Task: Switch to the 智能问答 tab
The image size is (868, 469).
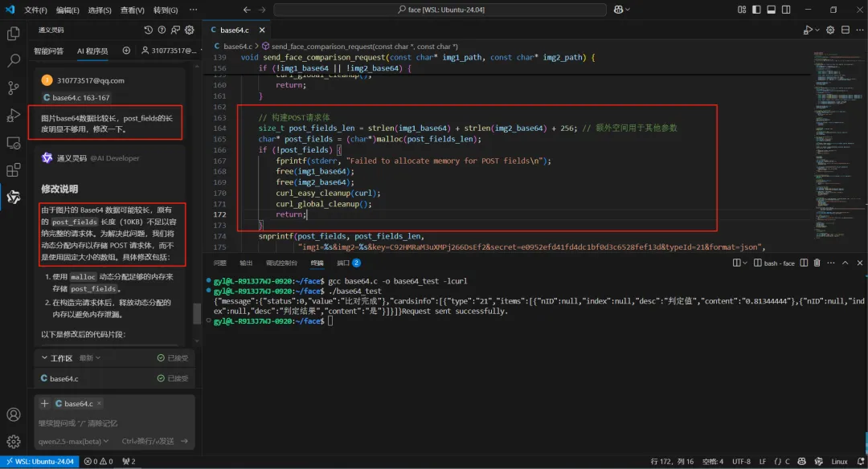Action: coord(48,51)
